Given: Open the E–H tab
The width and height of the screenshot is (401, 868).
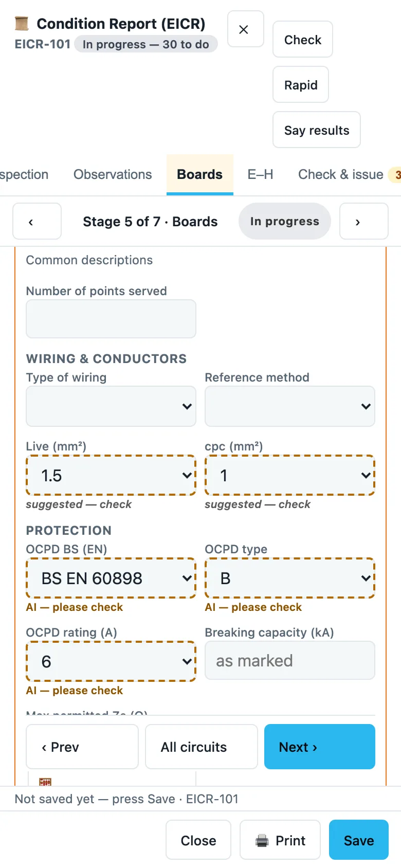Looking at the screenshot, I should (260, 174).
